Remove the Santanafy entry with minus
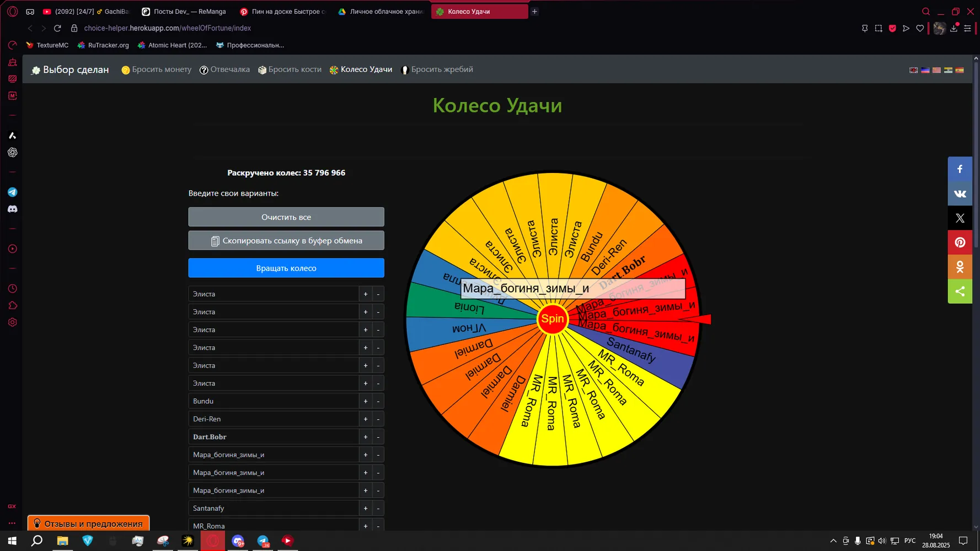980x551 pixels. [x=378, y=508]
